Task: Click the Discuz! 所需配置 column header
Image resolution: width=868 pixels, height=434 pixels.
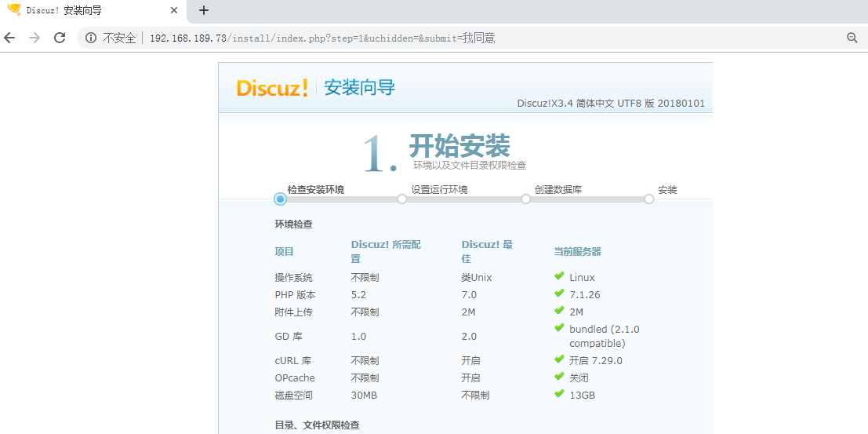Action: (386, 252)
